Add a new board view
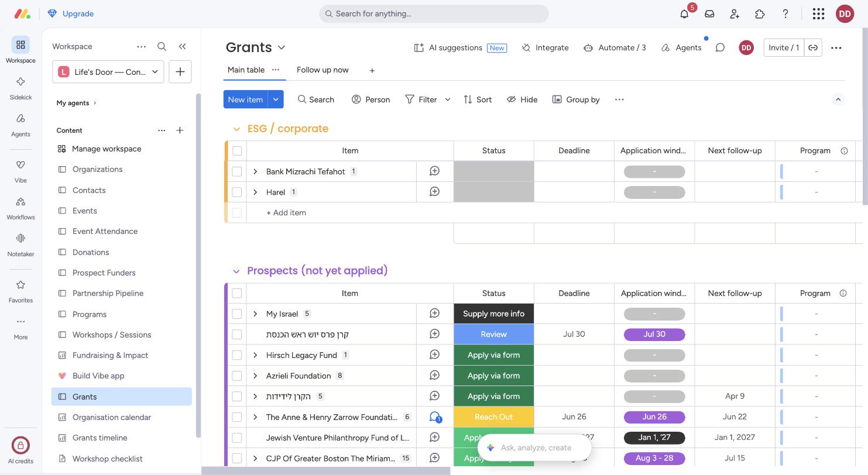The height and width of the screenshot is (475, 868). coord(372,70)
